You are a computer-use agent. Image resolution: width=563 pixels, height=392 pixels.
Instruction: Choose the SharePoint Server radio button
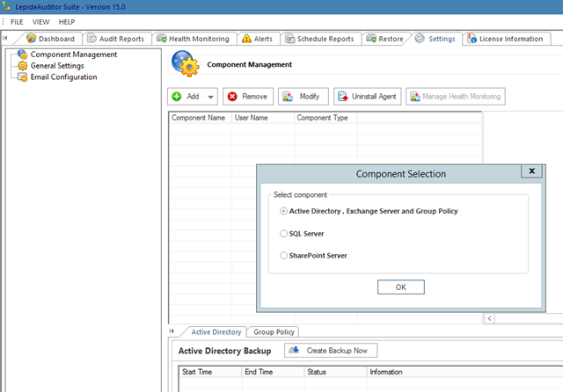(283, 256)
